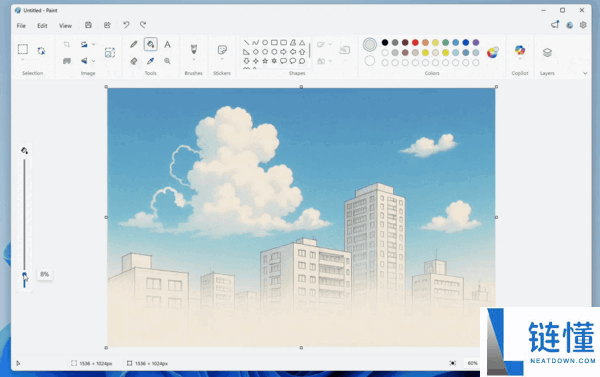Expand the Stickers dropdown arrow
Viewport: 600px width, 377px height.
(x=222, y=59)
